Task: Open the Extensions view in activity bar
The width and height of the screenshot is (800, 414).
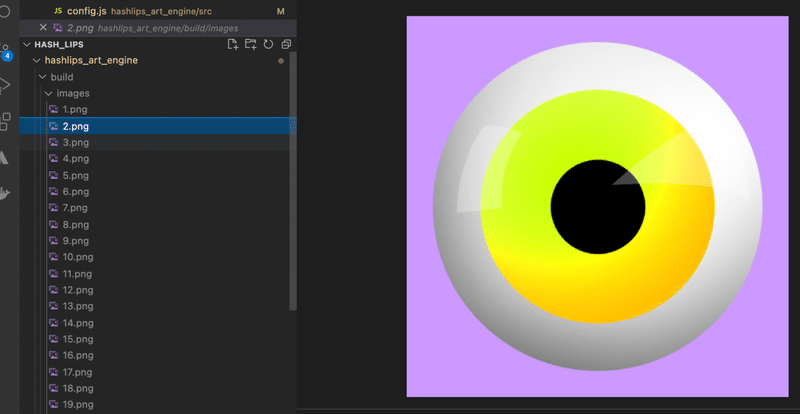Action: click(5, 121)
